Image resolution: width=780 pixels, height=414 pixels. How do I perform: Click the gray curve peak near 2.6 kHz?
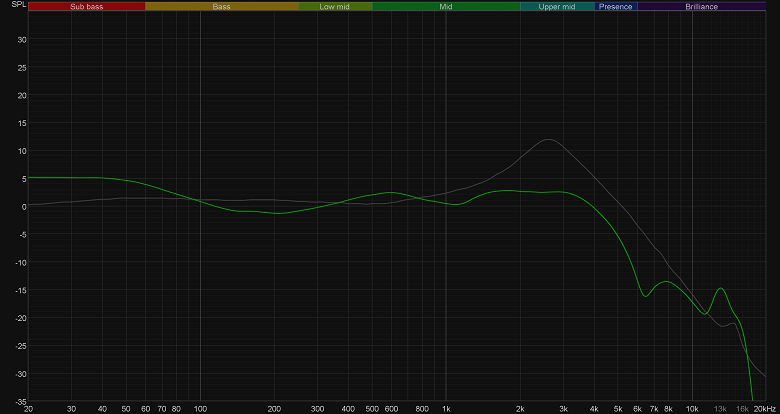point(548,139)
